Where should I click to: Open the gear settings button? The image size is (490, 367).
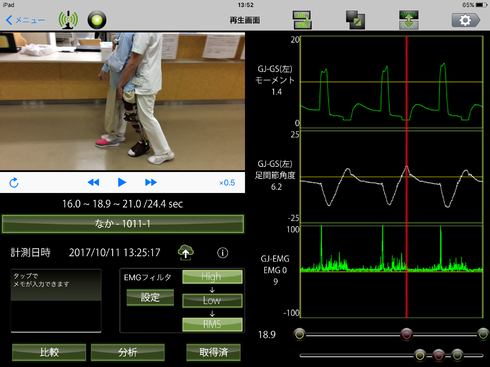[466, 20]
